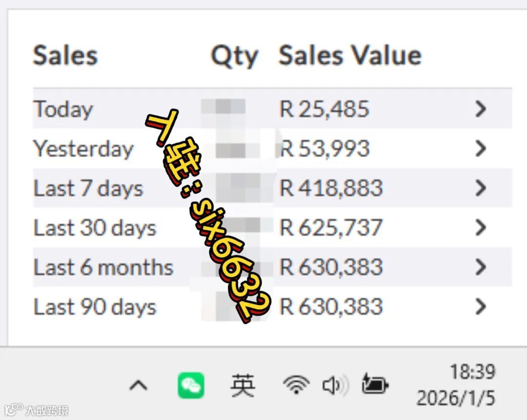Open the volume speaker icon
This screenshot has width=527, height=420.
click(335, 385)
